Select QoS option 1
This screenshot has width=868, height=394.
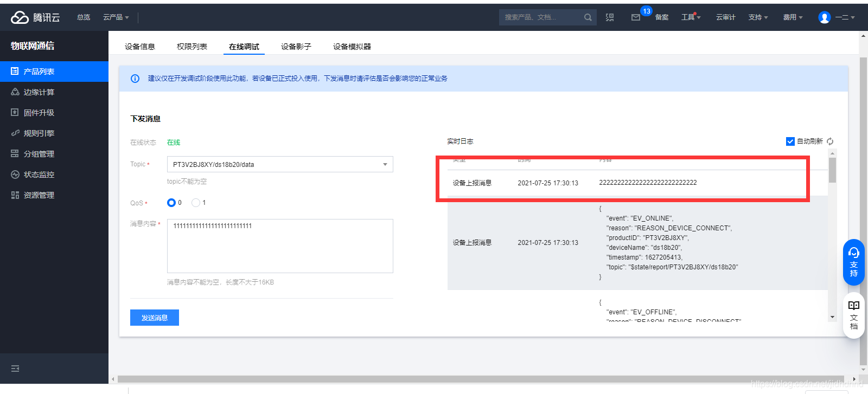pyautogui.click(x=196, y=203)
